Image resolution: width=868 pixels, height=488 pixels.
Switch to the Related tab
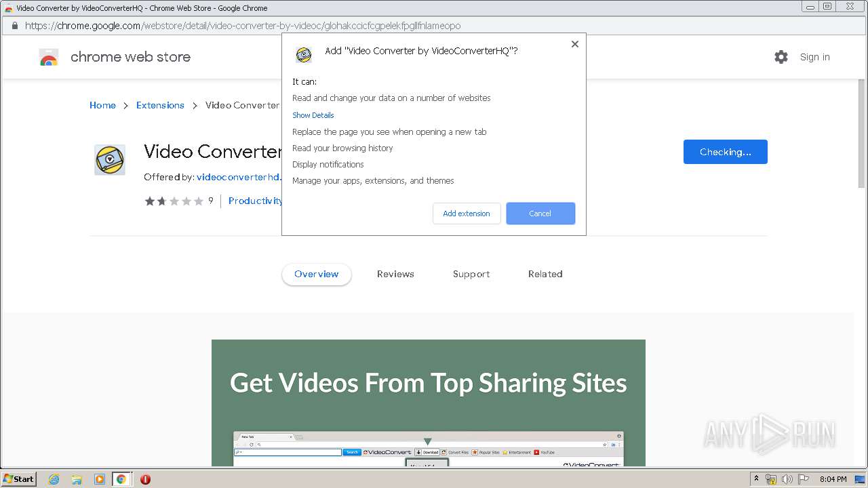[545, 274]
